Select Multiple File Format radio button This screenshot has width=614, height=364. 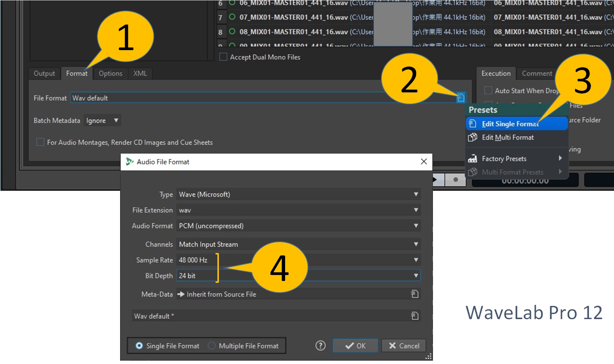[212, 346]
